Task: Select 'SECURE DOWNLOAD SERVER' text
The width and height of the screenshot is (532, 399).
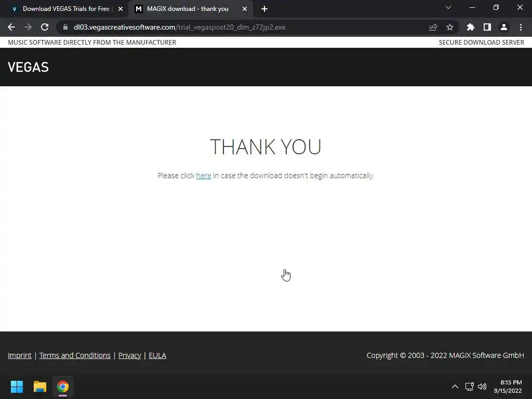Action: (482, 43)
